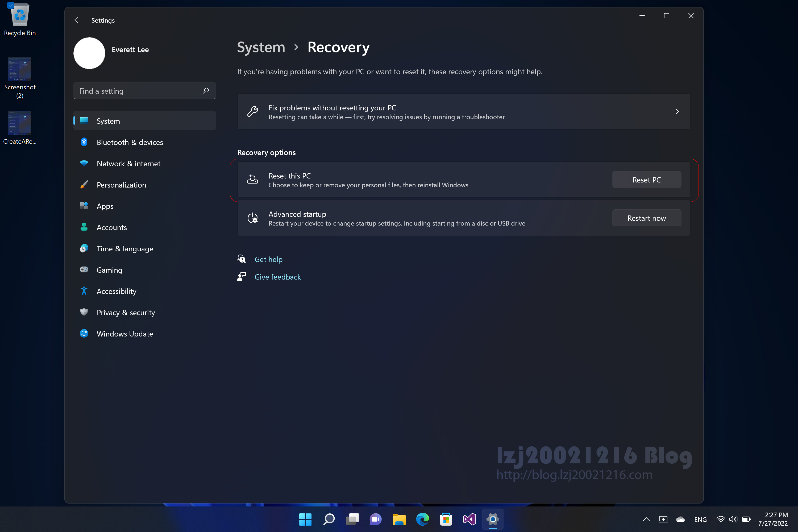Select Gaming in the sidebar menu
This screenshot has height=532, width=798.
pos(109,270)
